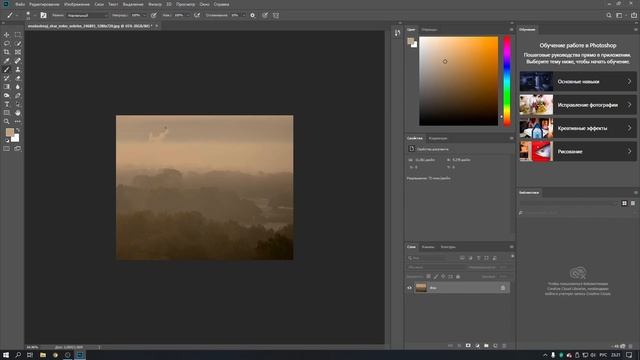Toggle lock position in Layers panel
The width and height of the screenshot is (640, 360).
pos(443,276)
